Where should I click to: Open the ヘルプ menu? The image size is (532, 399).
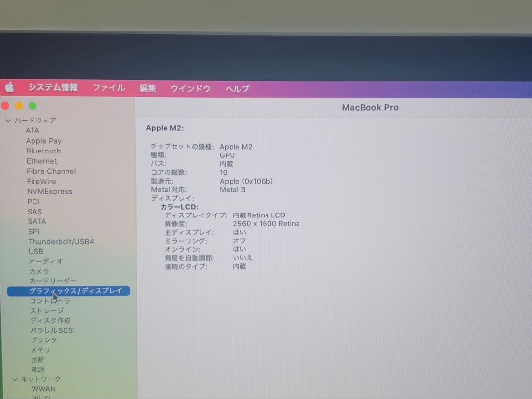click(236, 89)
